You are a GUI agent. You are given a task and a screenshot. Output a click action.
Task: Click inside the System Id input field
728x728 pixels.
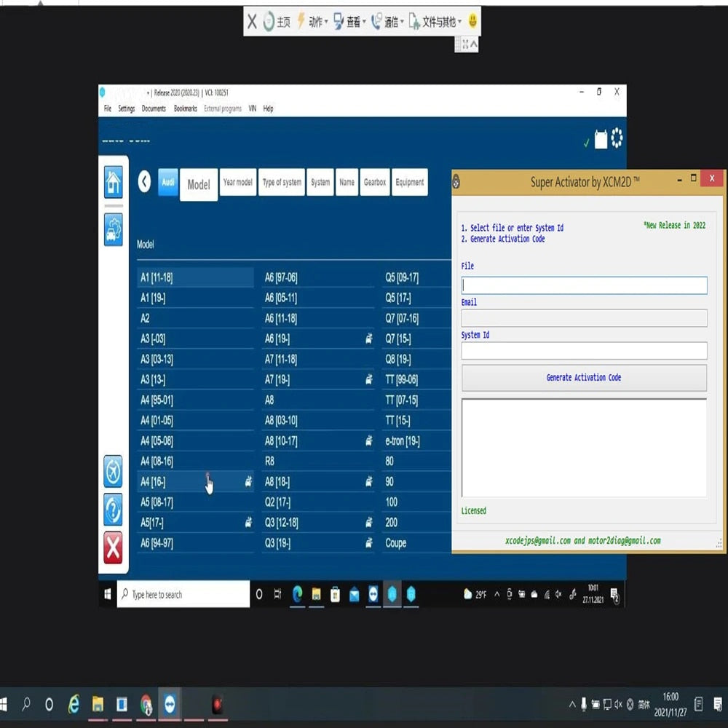[x=582, y=351]
